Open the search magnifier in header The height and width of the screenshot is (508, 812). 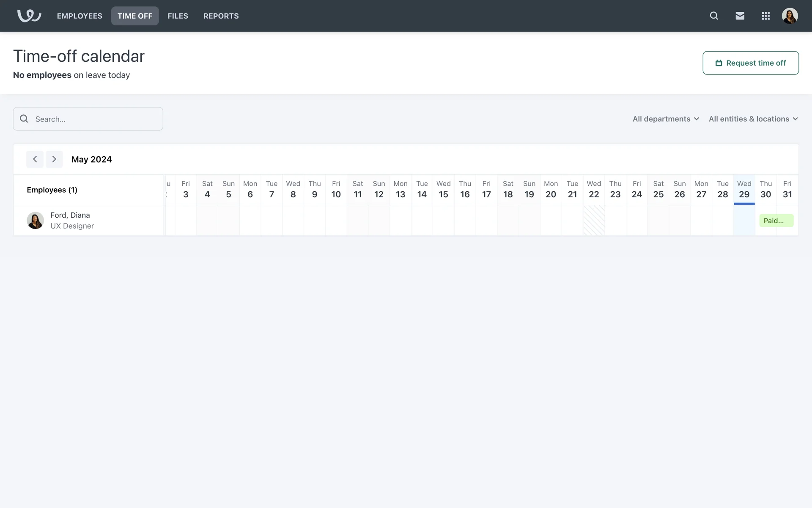pos(714,16)
